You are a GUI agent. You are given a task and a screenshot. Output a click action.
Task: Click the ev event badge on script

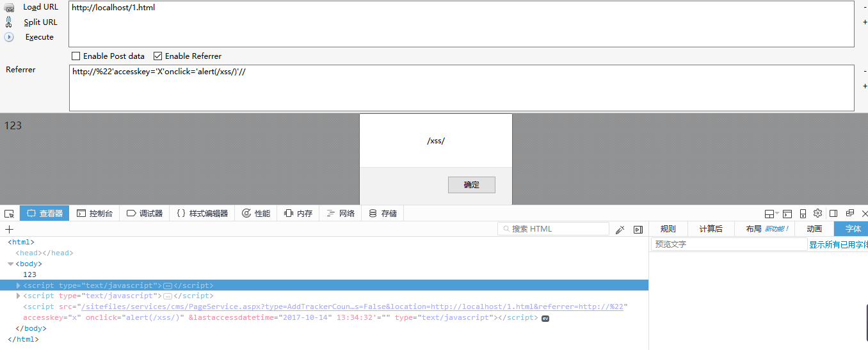pyautogui.click(x=545, y=318)
